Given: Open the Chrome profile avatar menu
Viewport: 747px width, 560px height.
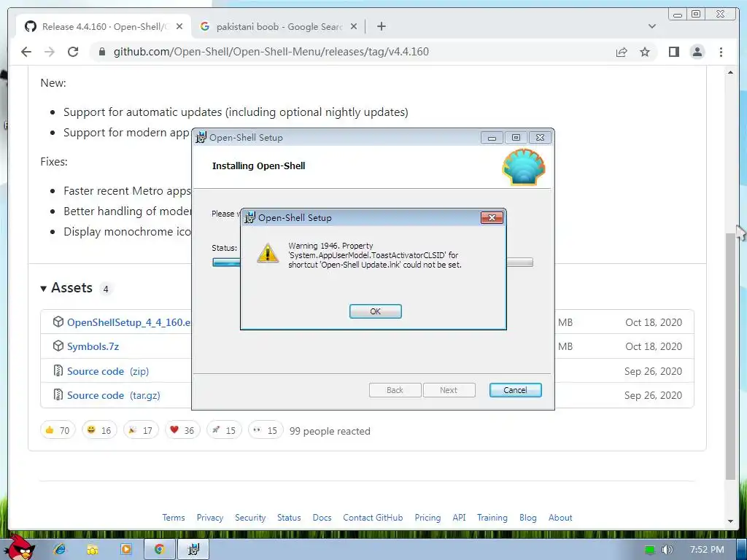Looking at the screenshot, I should [x=697, y=52].
